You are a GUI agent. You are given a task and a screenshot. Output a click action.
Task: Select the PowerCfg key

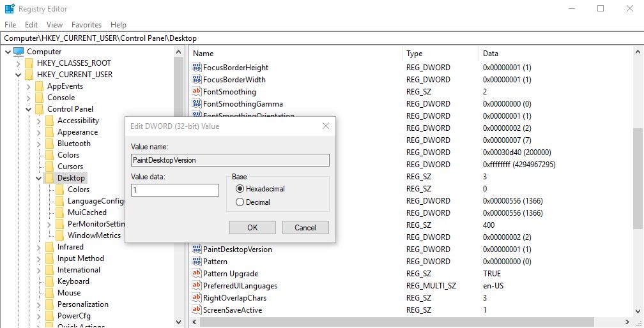(74, 316)
